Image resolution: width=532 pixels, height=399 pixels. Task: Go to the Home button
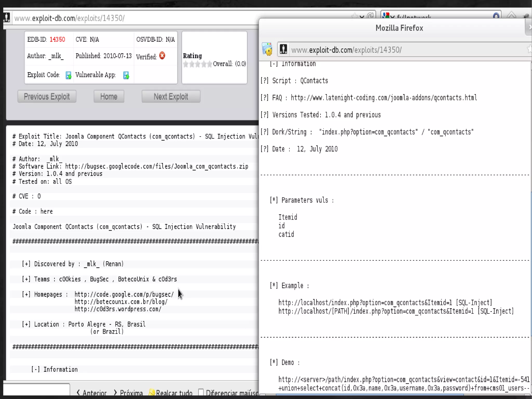(x=109, y=97)
